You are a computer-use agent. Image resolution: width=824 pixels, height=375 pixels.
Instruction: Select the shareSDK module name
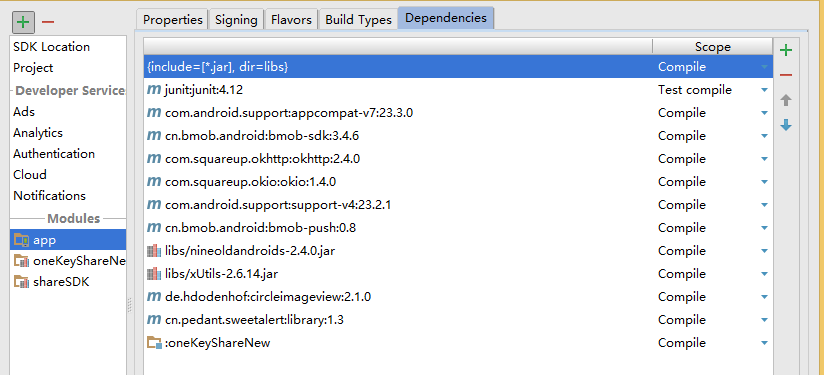[x=61, y=282]
